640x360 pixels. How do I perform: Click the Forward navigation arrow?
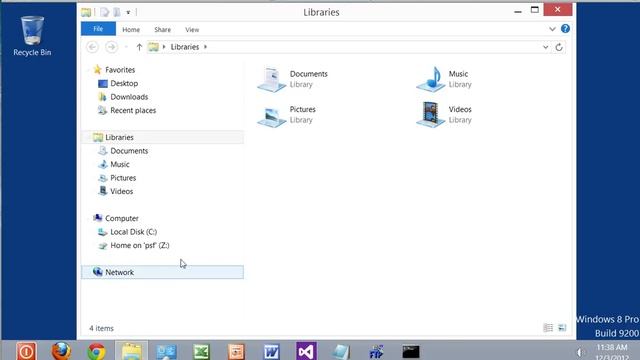(x=111, y=47)
